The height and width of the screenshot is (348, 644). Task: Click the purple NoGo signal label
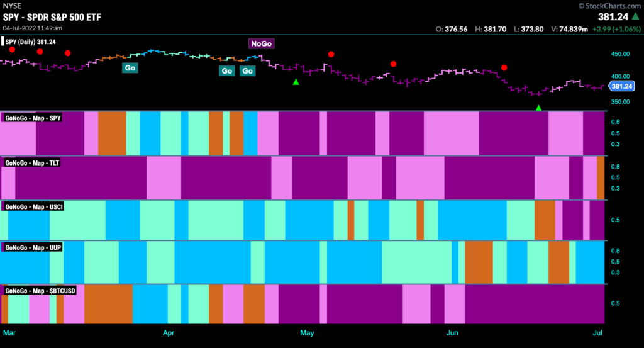[x=261, y=43]
